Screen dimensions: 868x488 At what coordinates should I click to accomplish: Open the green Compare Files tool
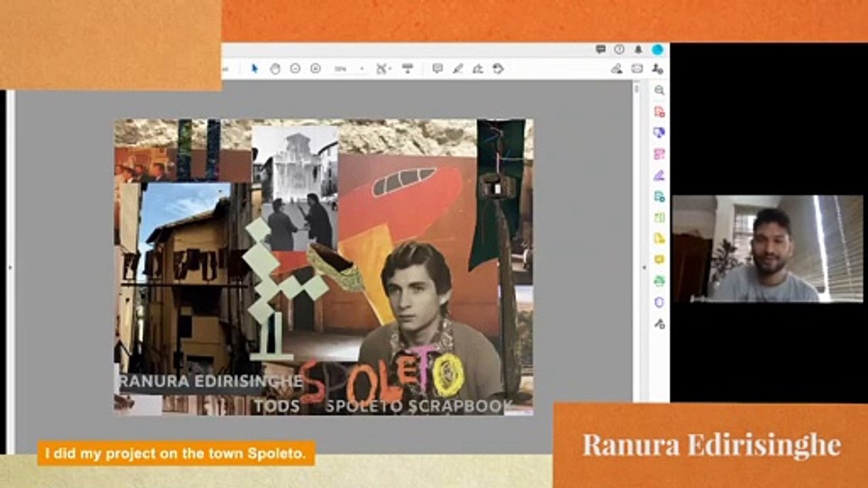point(659,218)
